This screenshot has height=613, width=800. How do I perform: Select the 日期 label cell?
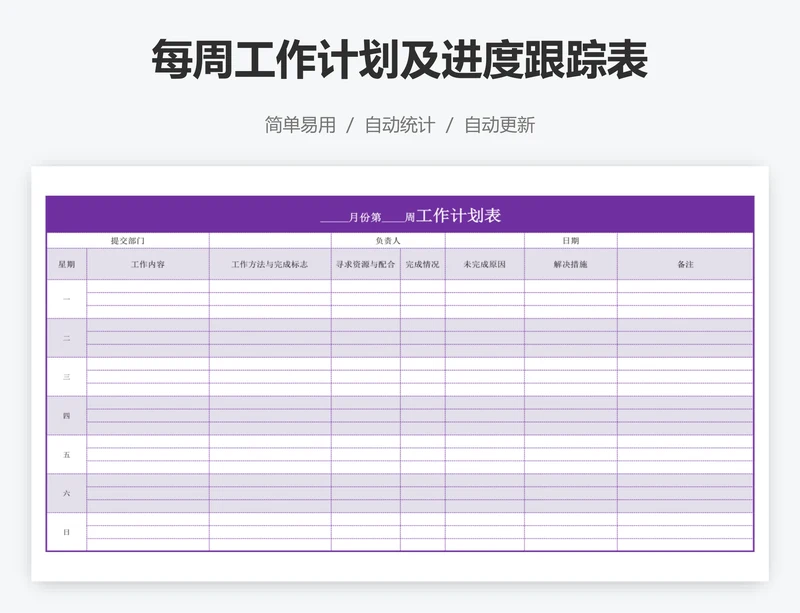coord(570,241)
